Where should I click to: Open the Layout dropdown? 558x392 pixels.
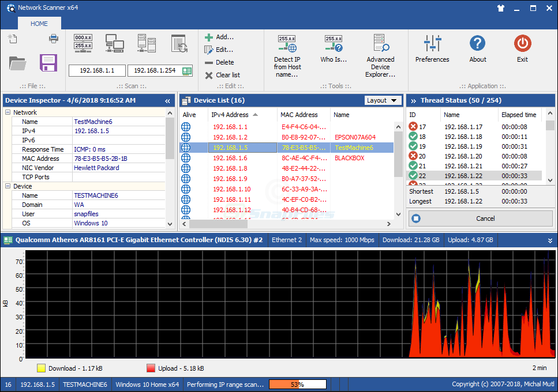click(x=383, y=100)
